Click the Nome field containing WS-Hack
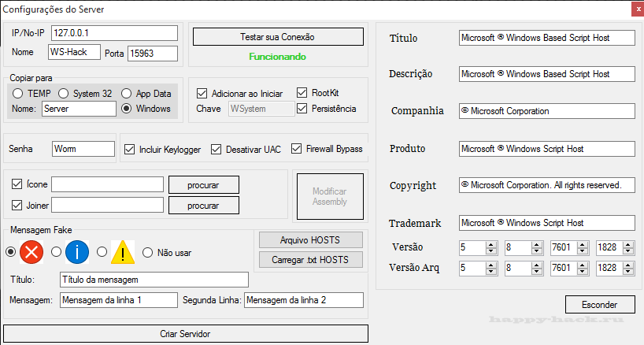This screenshot has height=345, width=644. pos(74,52)
